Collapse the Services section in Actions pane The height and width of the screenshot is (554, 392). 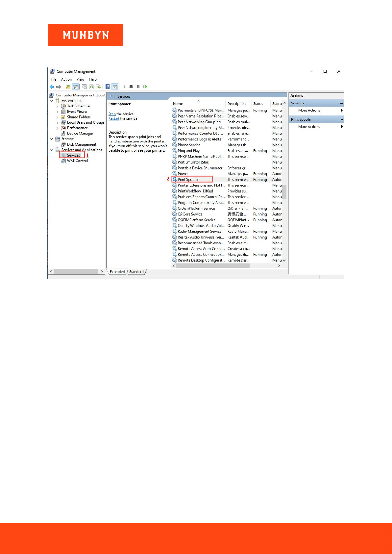pyautogui.click(x=342, y=103)
